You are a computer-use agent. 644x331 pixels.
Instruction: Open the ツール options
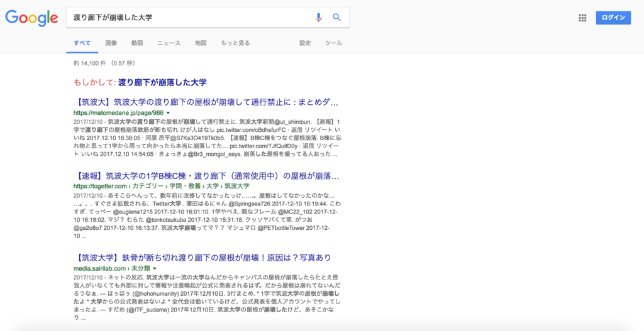click(333, 43)
